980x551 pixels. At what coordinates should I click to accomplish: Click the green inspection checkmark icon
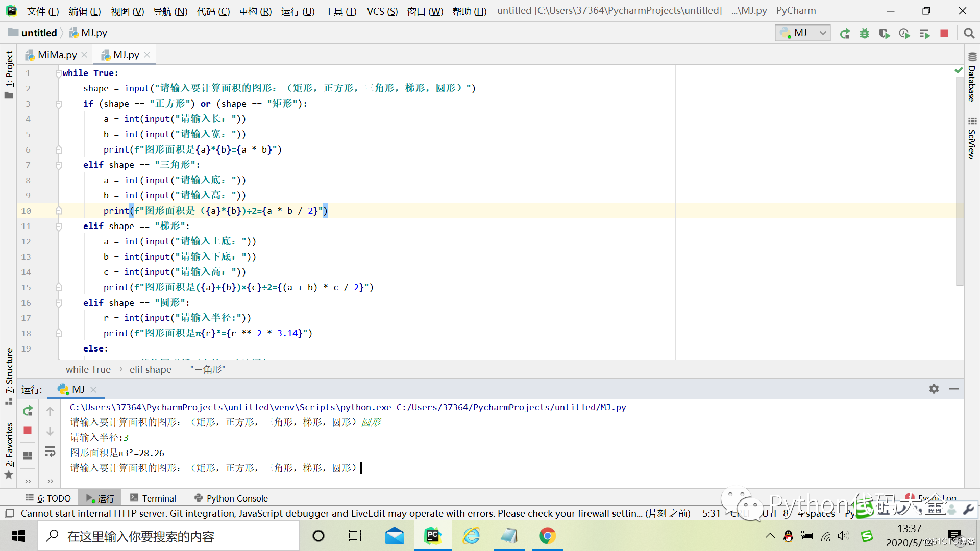coord(959,70)
